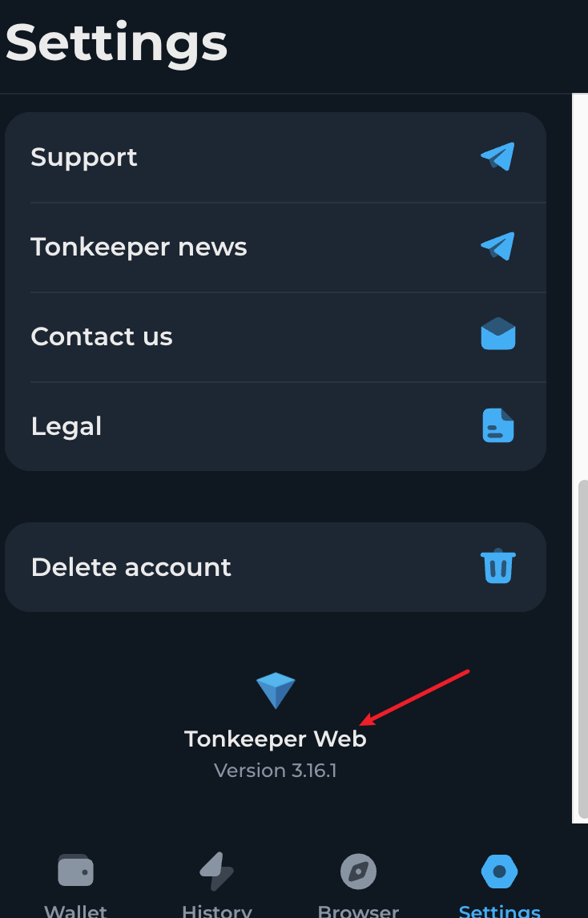
Task: Switch to the Wallet tab label
Action: coord(75,911)
